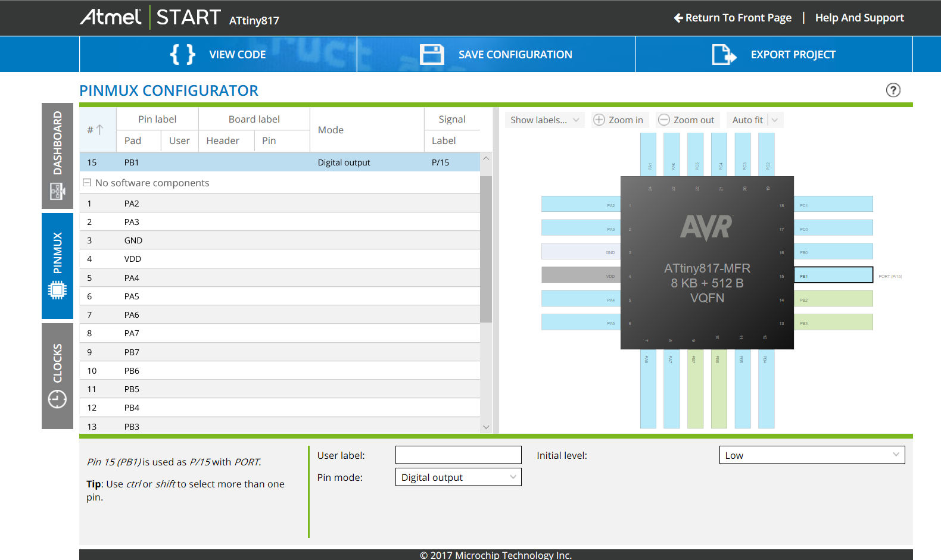This screenshot has height=560, width=941.
Task: Click the Signal Label column header
Action: pos(452,140)
